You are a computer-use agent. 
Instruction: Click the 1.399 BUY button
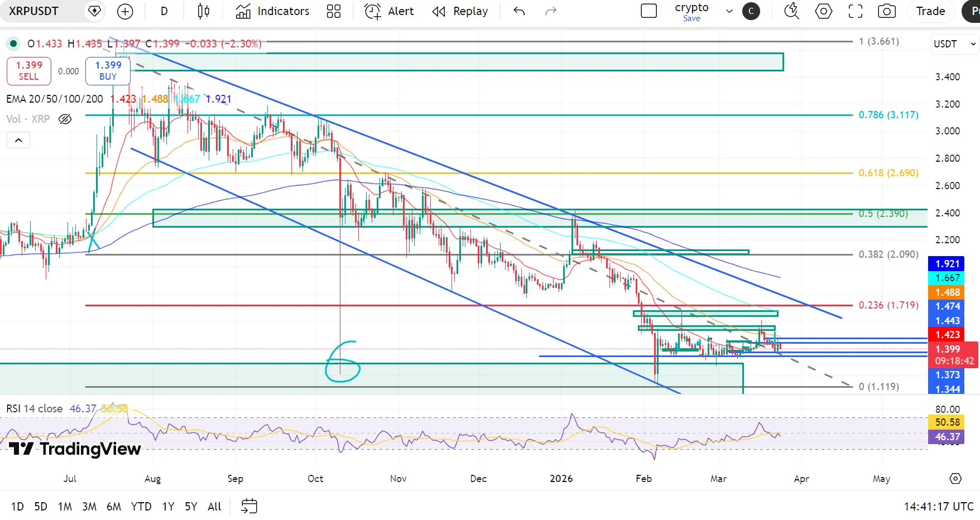click(108, 71)
